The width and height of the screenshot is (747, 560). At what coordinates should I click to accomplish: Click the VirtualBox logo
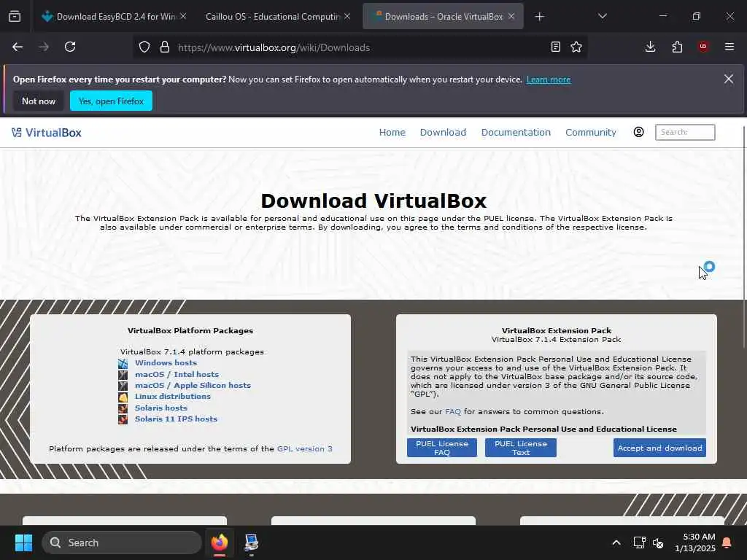[x=47, y=133]
